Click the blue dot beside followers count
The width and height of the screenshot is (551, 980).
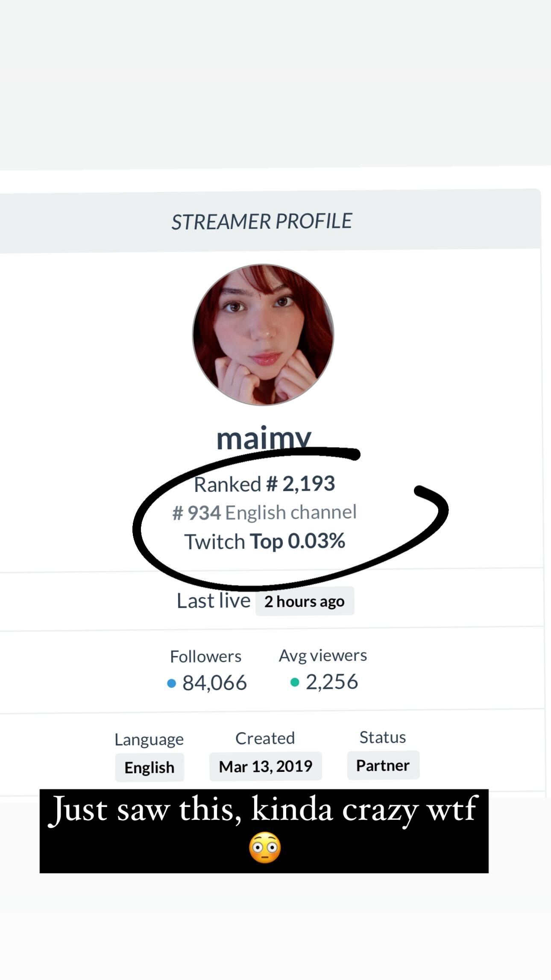[172, 683]
